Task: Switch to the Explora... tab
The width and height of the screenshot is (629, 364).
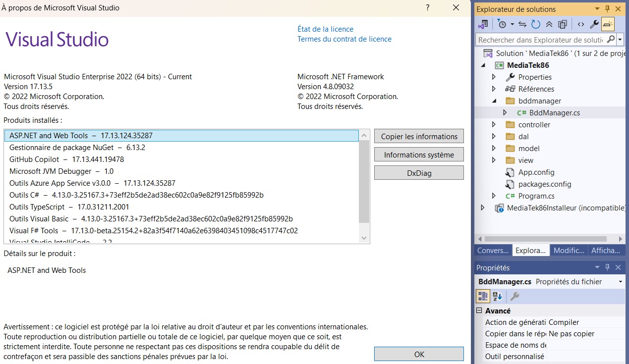Action: coord(530,251)
